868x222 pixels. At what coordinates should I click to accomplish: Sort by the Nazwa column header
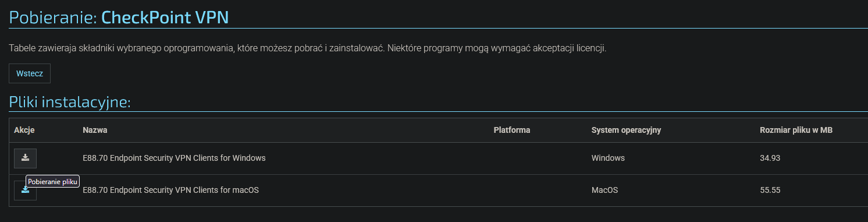(95, 130)
